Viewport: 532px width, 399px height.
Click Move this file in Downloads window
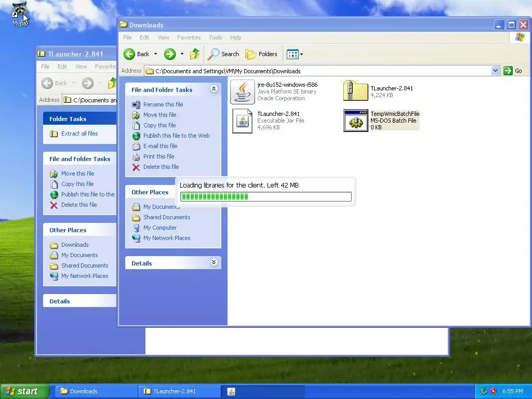click(159, 115)
